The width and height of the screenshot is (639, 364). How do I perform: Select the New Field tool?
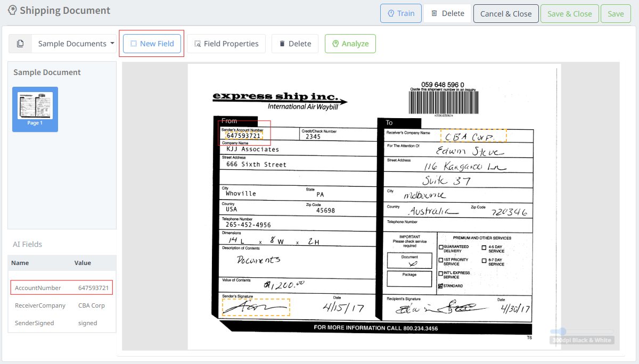pyautogui.click(x=152, y=44)
